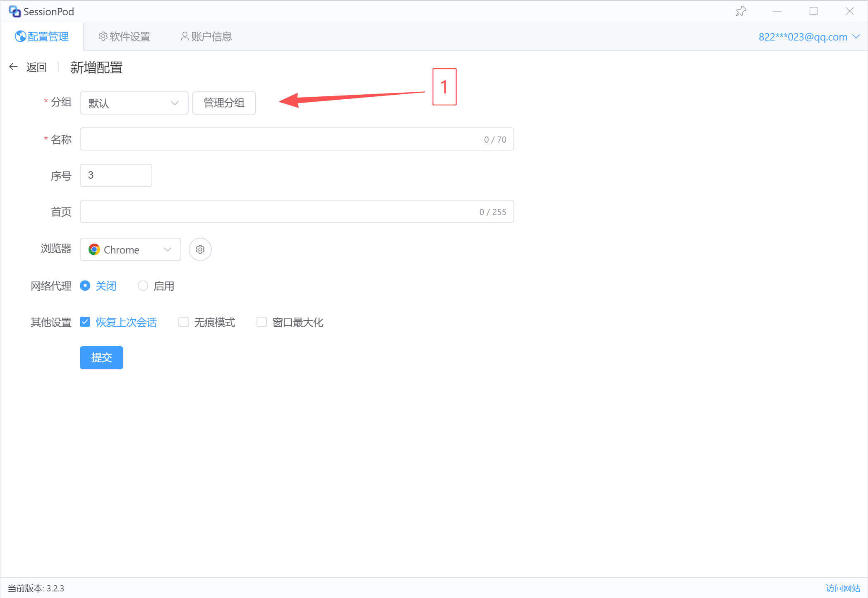Screen dimensions: 868x598
Task: Uncheck 恢复上次会话 checkbox
Action: [x=85, y=322]
